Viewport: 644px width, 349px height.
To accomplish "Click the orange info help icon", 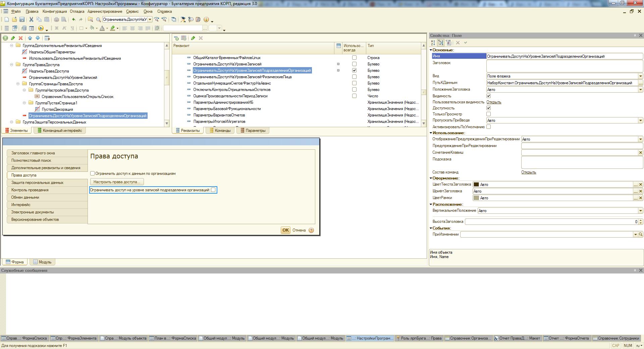I will (x=206, y=20).
